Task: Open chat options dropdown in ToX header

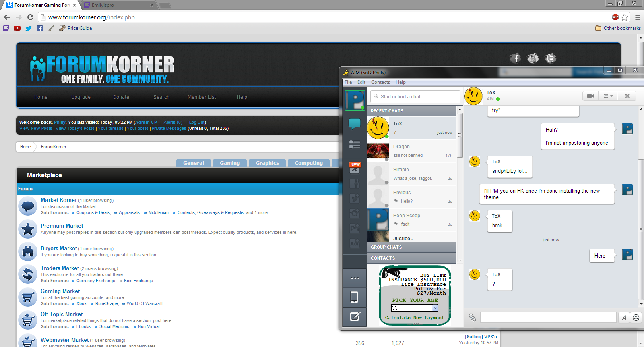Action: click(x=608, y=96)
